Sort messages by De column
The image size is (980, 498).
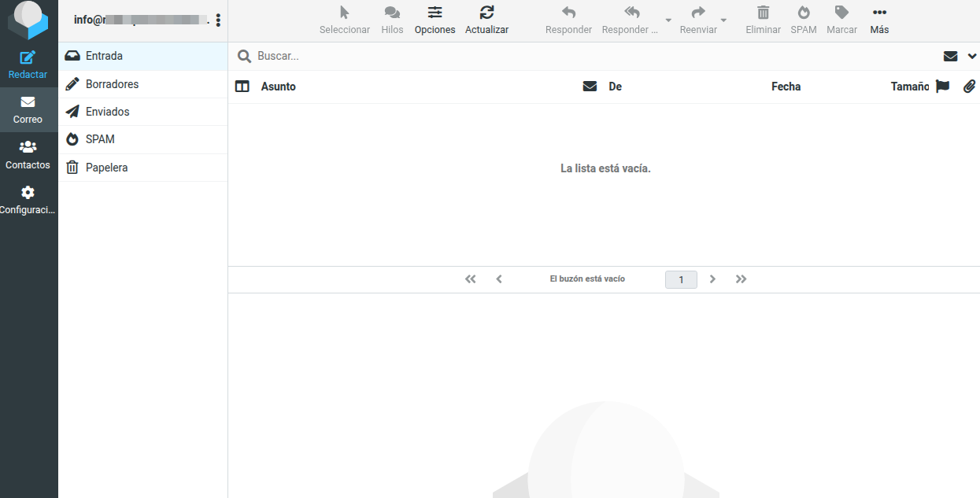click(x=616, y=87)
